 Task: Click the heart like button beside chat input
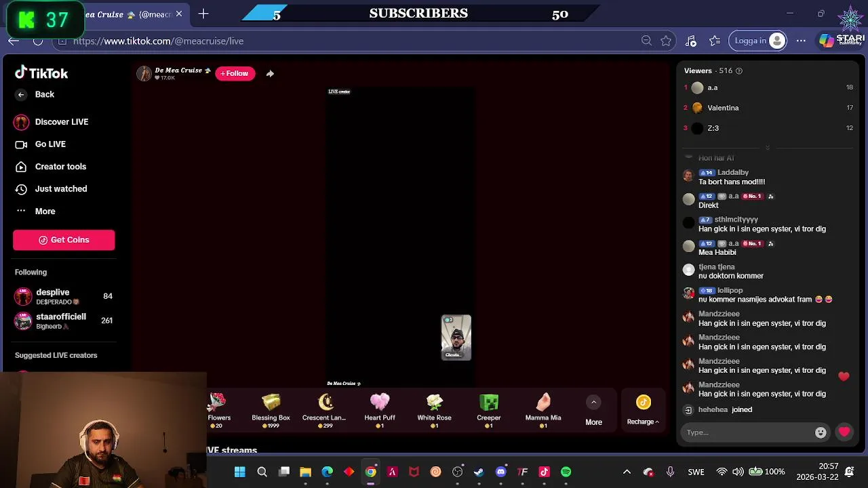click(x=844, y=432)
